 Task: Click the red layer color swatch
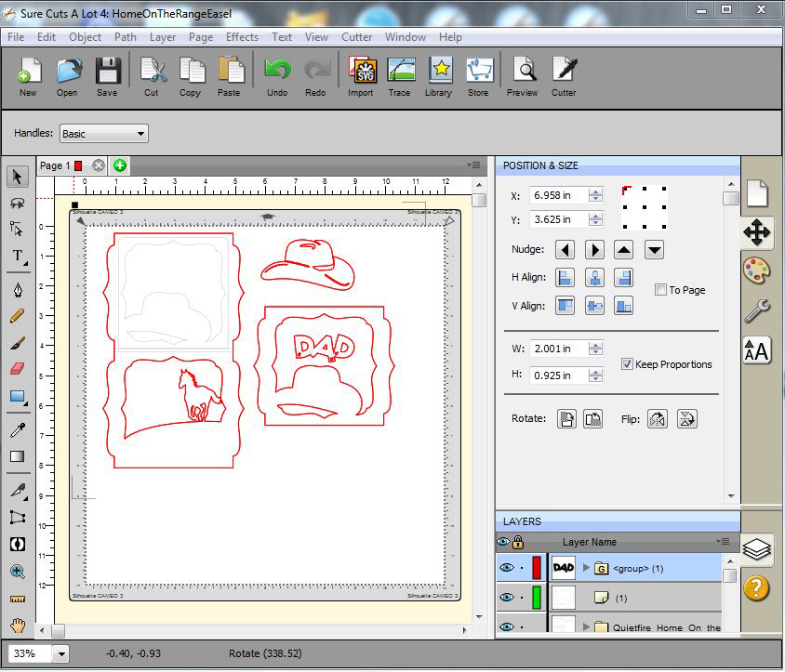(537, 567)
